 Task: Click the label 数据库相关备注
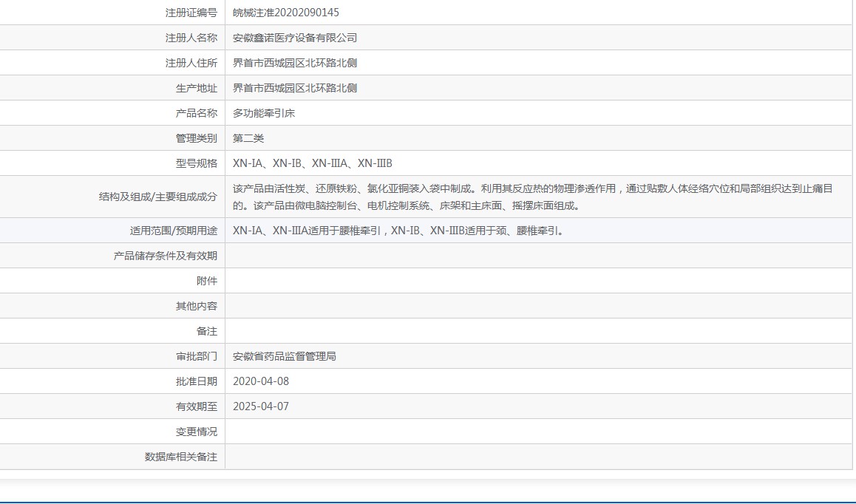(x=180, y=457)
